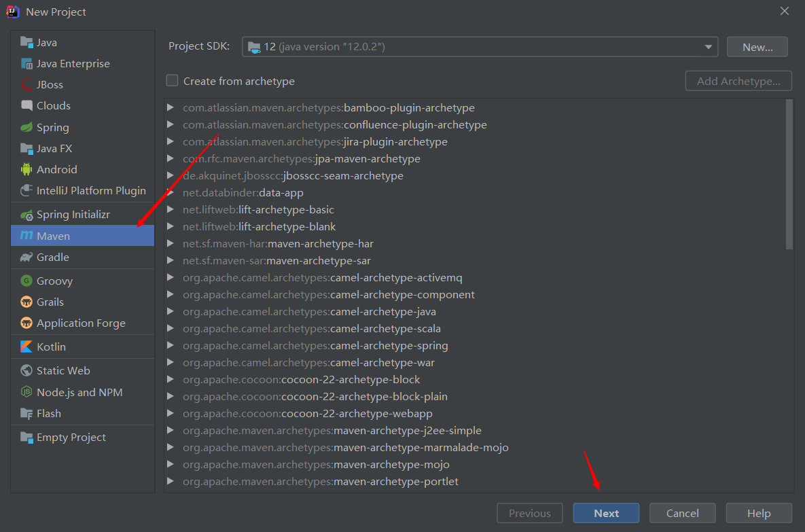Click the IntelliJ logo in title bar
The image size is (805, 532).
tap(13, 12)
